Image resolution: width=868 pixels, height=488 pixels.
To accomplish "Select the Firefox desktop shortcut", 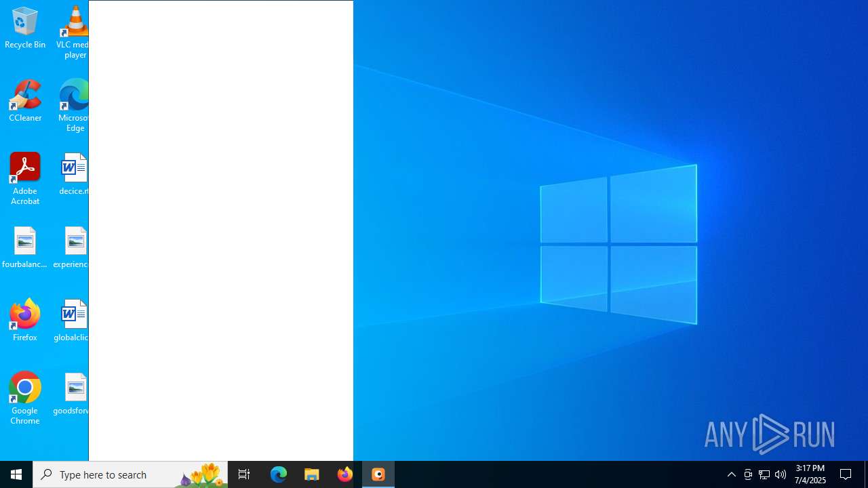I will point(25,321).
